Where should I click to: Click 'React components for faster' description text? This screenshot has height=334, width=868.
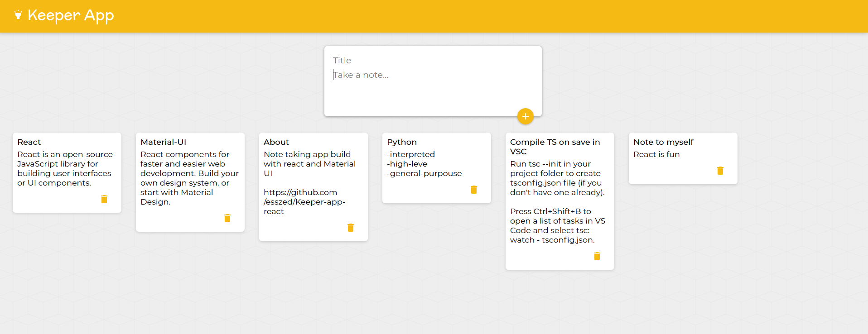pos(189,178)
